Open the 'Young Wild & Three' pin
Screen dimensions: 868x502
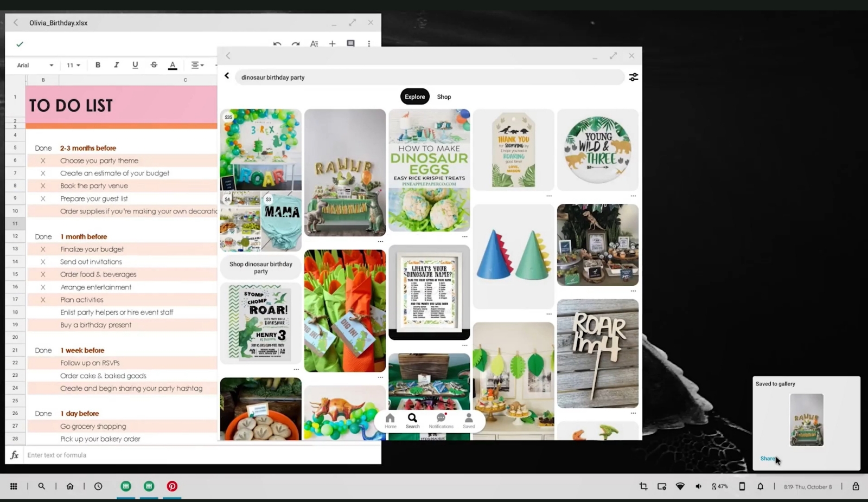(x=598, y=150)
